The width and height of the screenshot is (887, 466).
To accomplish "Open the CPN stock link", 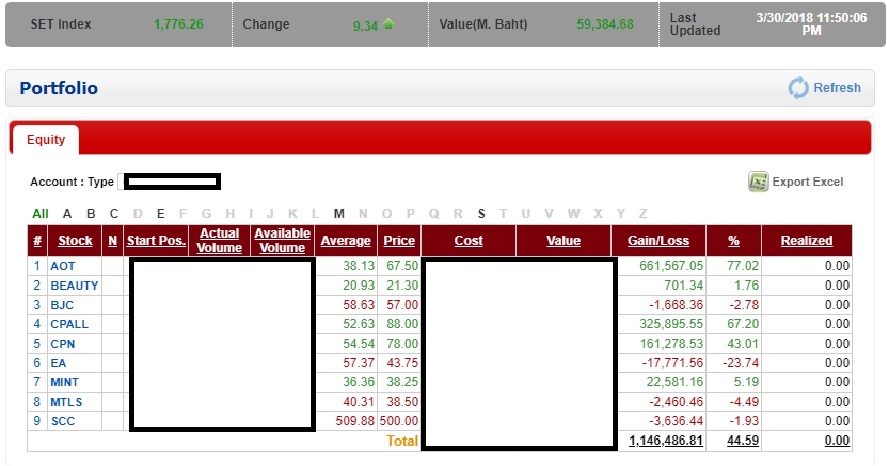I will [63, 344].
